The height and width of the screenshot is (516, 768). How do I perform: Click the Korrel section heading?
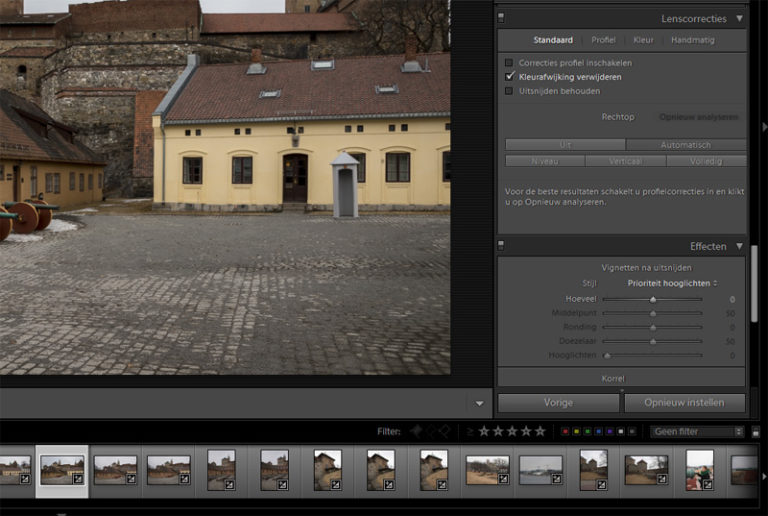(x=613, y=378)
